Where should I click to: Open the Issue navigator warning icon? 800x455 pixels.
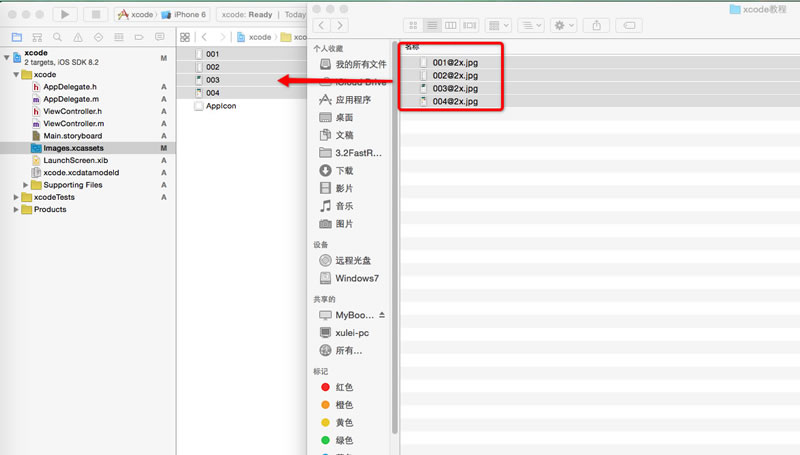(78, 37)
